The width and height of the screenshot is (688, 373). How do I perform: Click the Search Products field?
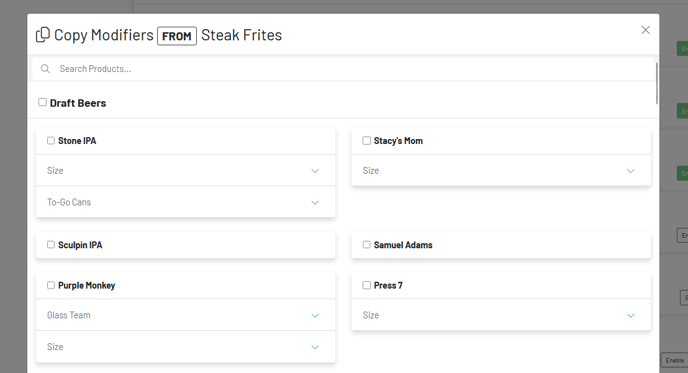(x=343, y=69)
